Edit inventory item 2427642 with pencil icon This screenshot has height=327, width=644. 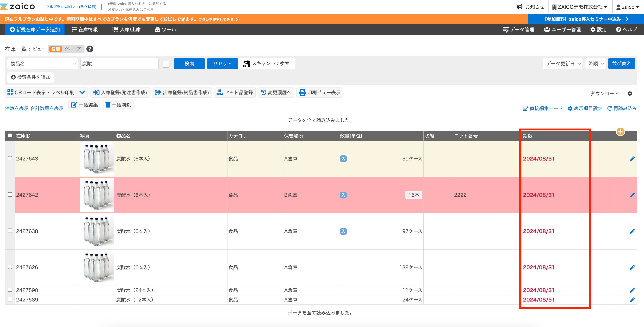point(633,195)
